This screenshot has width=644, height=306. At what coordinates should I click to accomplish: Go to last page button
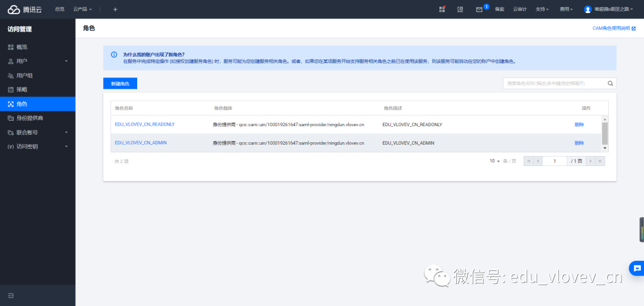600,161
